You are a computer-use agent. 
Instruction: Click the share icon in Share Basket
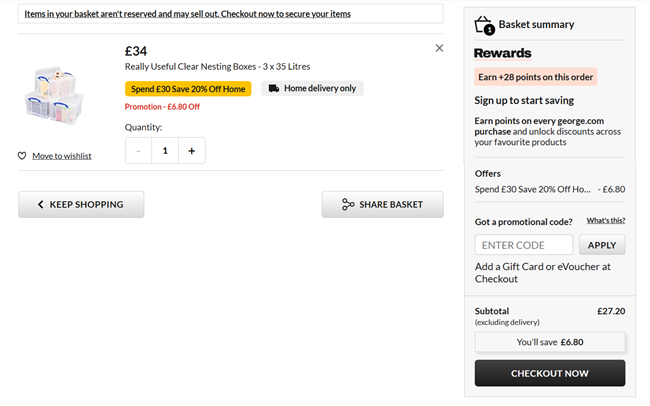click(x=348, y=204)
